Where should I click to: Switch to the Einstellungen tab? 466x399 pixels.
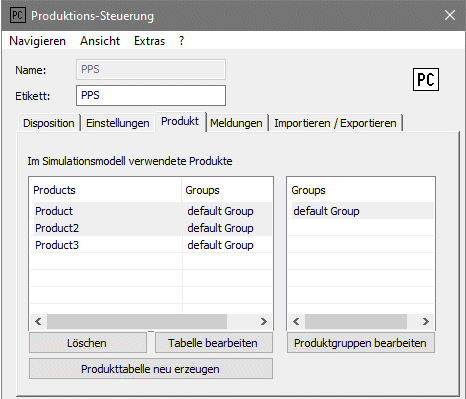pos(117,123)
